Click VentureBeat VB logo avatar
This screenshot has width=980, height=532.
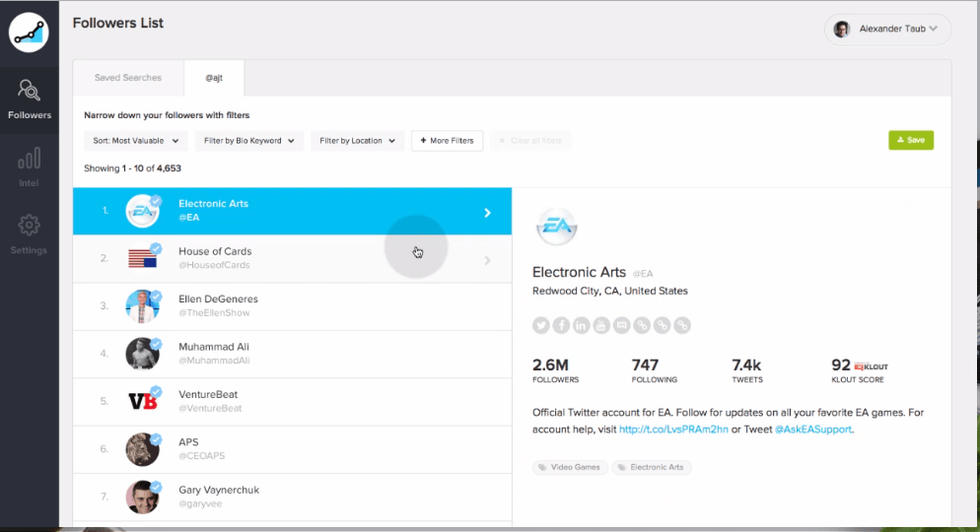point(143,401)
